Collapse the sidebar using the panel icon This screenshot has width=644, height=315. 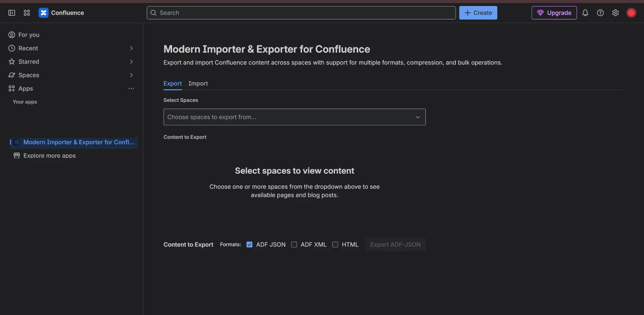pyautogui.click(x=12, y=13)
